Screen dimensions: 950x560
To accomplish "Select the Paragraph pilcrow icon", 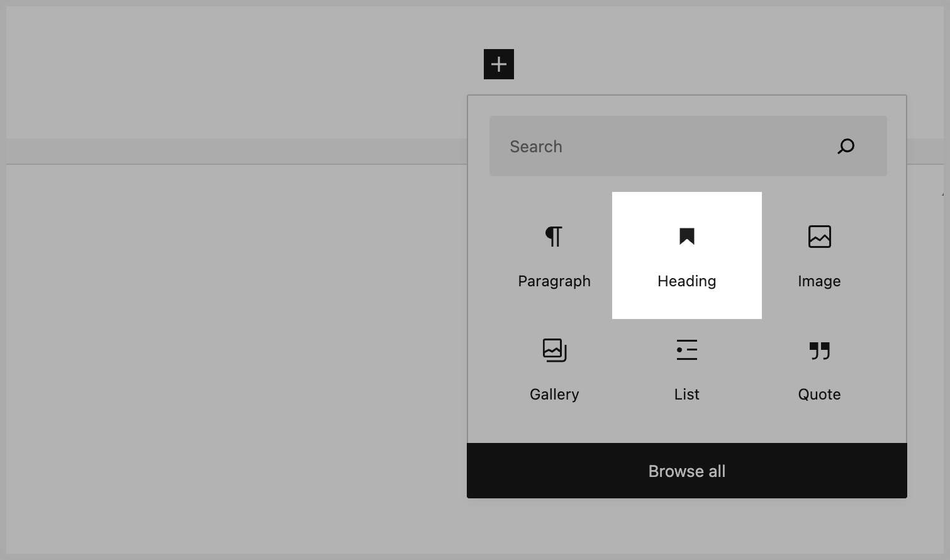I will pos(554,237).
